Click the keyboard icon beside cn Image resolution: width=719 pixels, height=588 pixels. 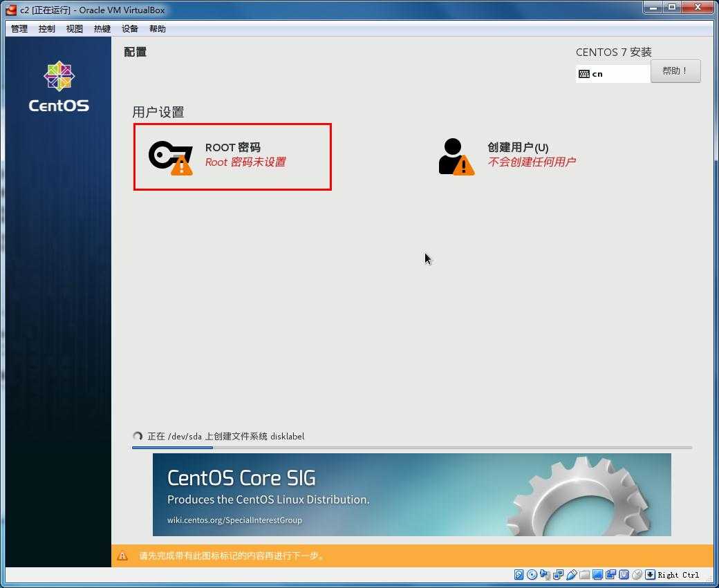583,74
